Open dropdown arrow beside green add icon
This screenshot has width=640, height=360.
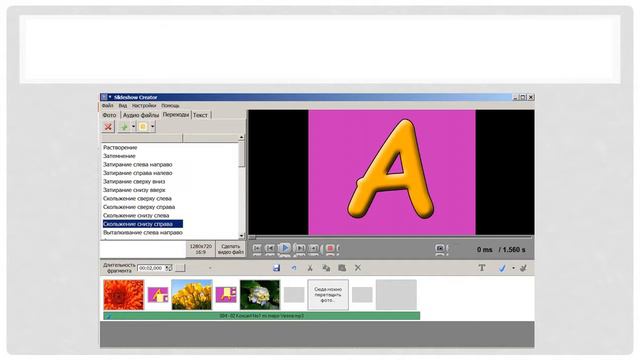133,127
